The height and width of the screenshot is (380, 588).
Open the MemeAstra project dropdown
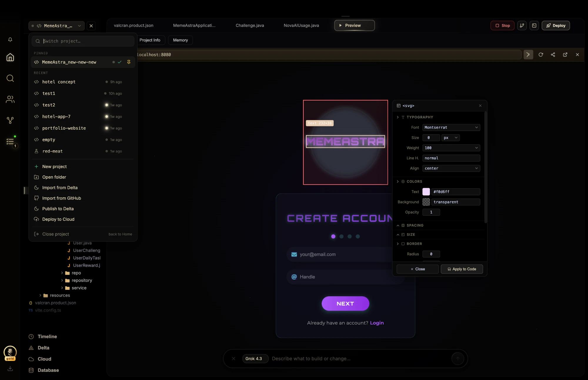coord(56,26)
